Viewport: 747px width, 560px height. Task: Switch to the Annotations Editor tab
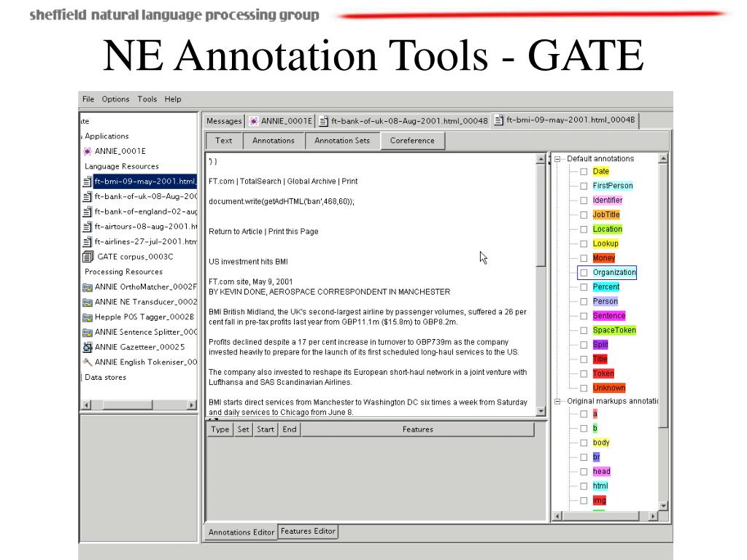point(241,532)
